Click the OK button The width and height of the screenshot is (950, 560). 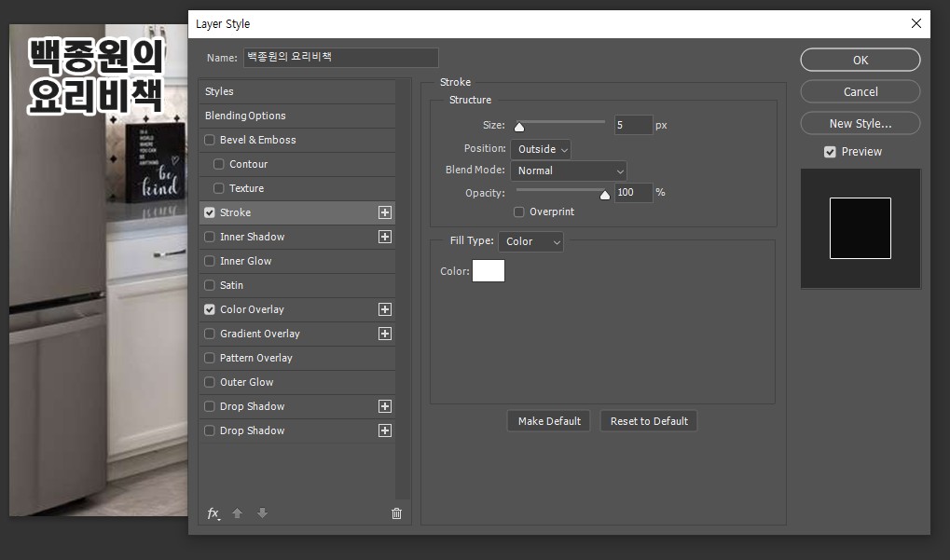pos(861,60)
